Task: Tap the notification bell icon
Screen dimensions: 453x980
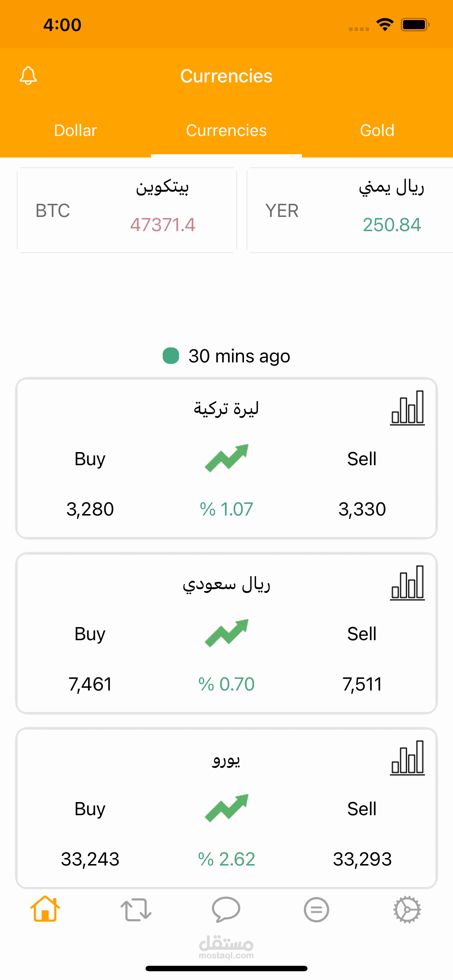Action: (28, 76)
